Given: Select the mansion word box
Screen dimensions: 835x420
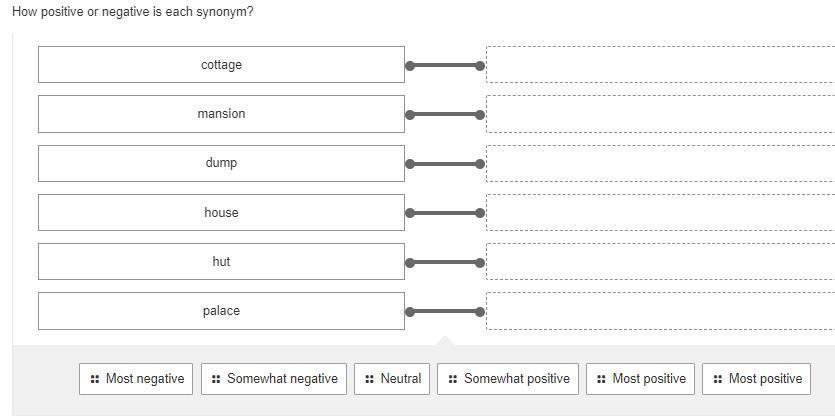Looking at the screenshot, I should point(221,114).
